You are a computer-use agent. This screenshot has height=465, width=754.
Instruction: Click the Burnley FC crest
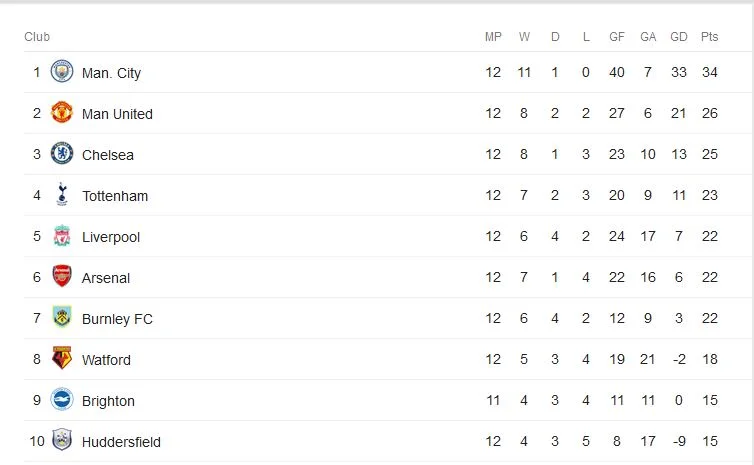pyautogui.click(x=62, y=318)
